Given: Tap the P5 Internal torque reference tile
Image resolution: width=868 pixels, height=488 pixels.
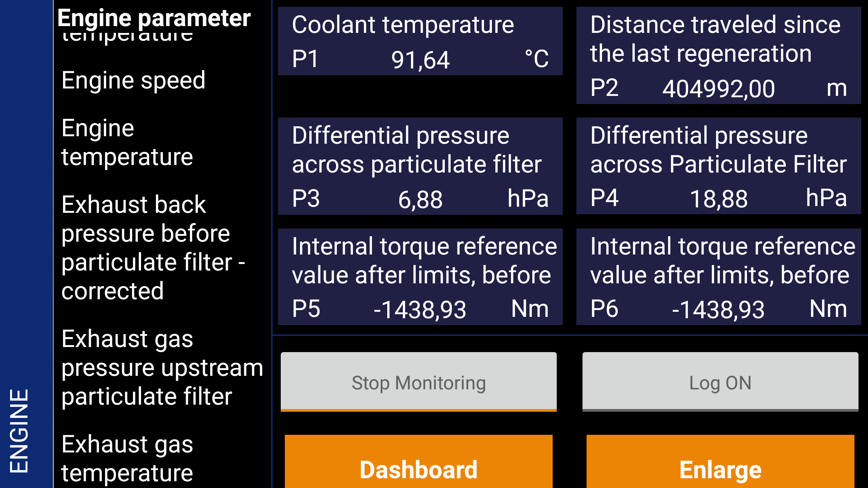Looking at the screenshot, I should (x=420, y=277).
